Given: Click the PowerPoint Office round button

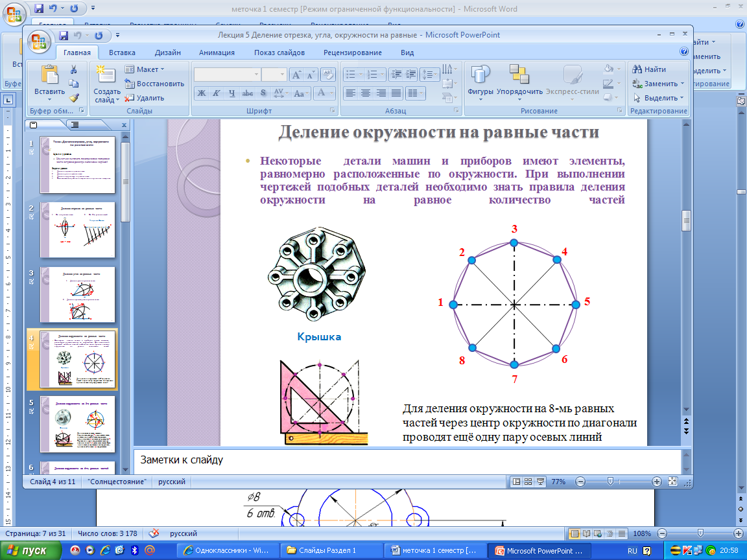Looking at the screenshot, I should [39, 41].
